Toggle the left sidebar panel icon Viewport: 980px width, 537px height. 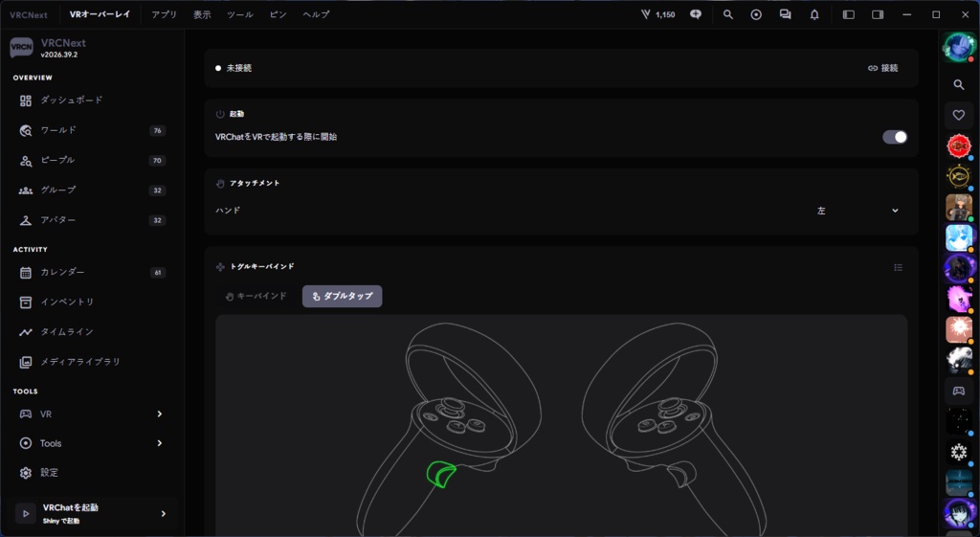848,14
